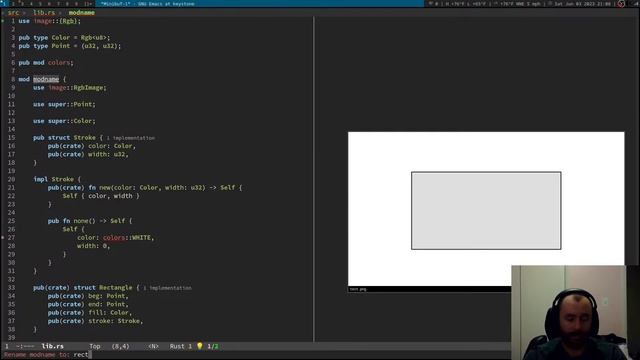The image size is (640, 360).
Task: Click the 'new' function name on line 21
Action: tap(105, 187)
